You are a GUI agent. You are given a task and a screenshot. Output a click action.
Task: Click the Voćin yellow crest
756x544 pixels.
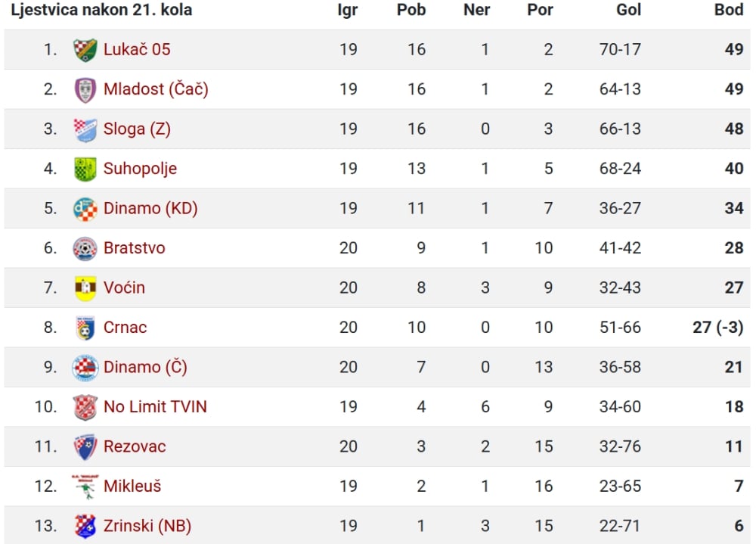[x=85, y=288]
